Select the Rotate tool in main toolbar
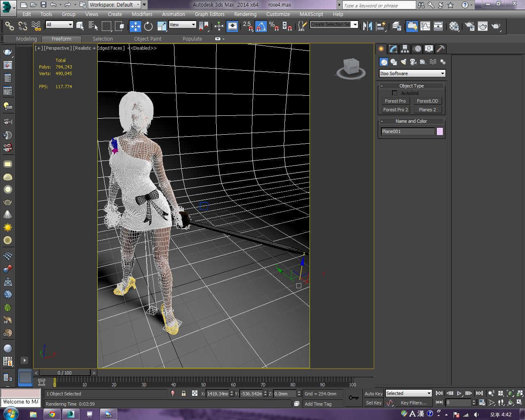 pos(148,26)
